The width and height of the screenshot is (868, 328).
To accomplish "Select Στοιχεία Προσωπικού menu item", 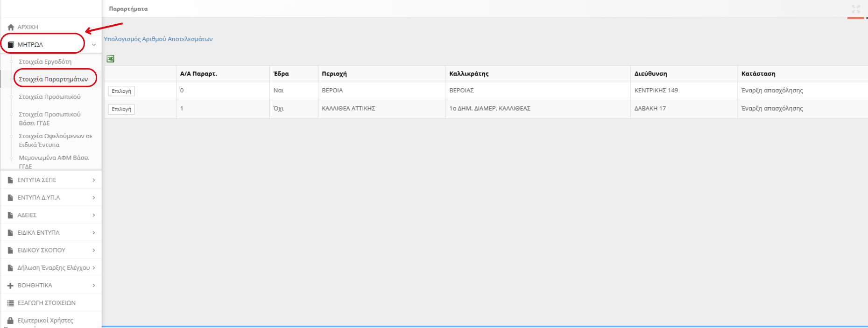I will point(49,97).
